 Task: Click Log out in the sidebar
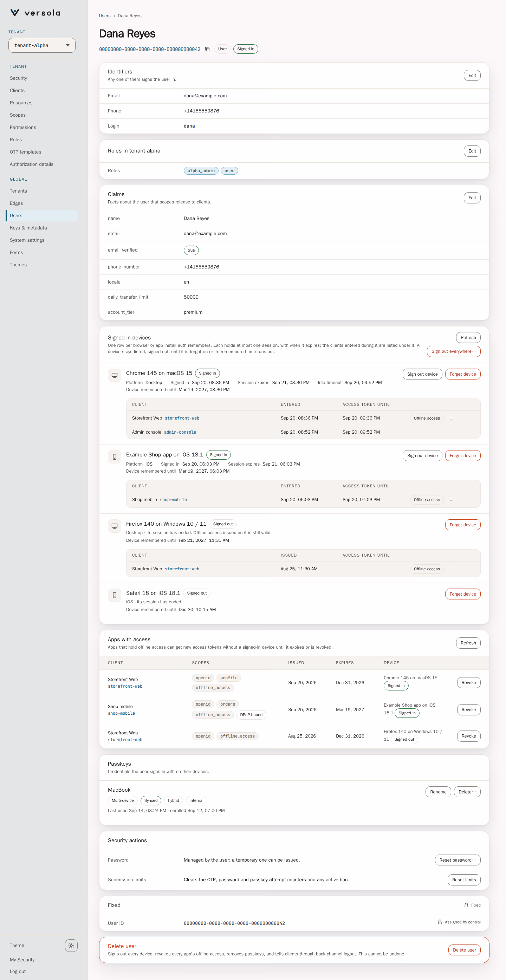pos(18,971)
